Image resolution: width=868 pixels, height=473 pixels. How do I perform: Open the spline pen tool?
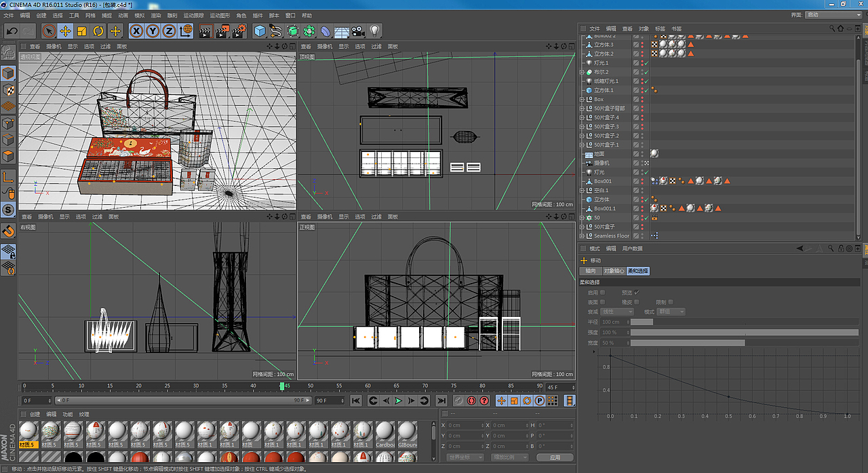275,31
